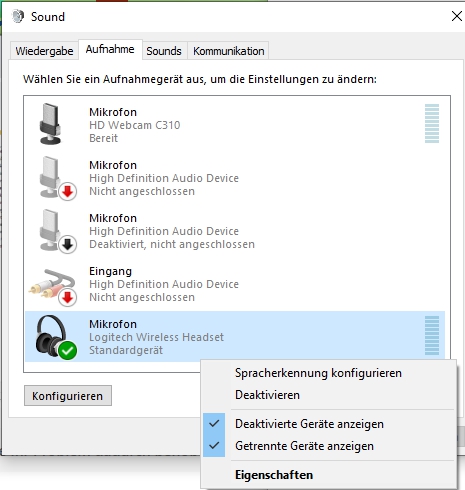
Task: Click the Sound dialog speaker icon
Action: click(18, 16)
